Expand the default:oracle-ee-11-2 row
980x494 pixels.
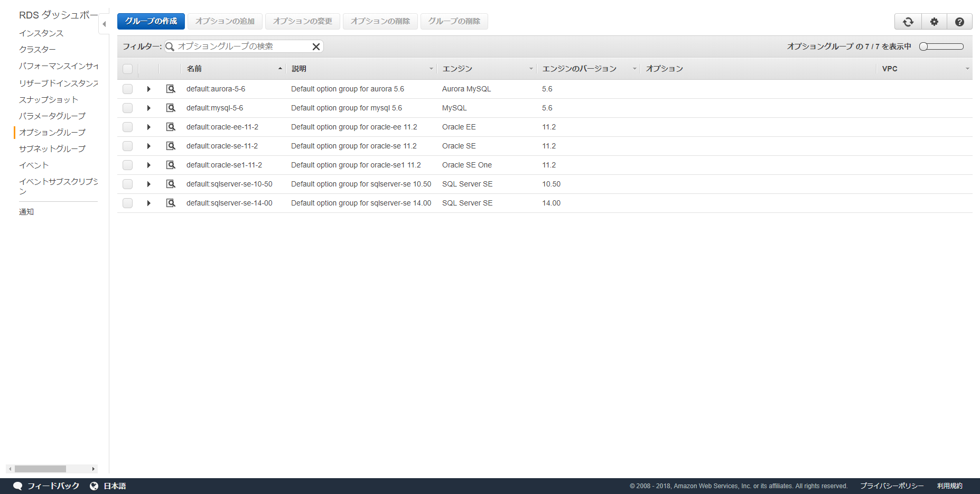[x=149, y=127]
